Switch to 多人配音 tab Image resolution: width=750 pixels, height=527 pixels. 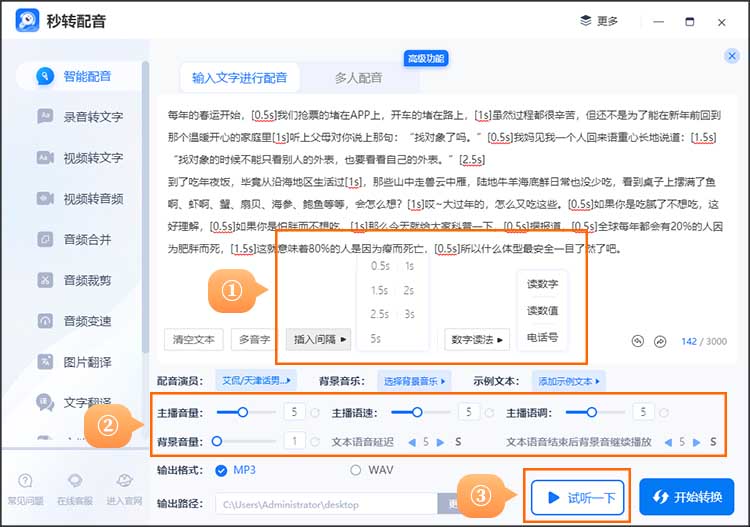(359, 77)
